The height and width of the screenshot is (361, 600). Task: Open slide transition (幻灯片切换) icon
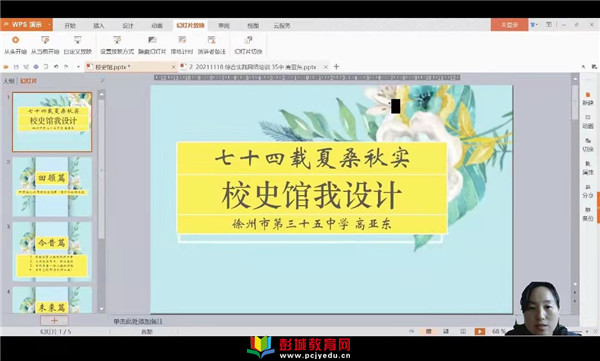point(248,45)
